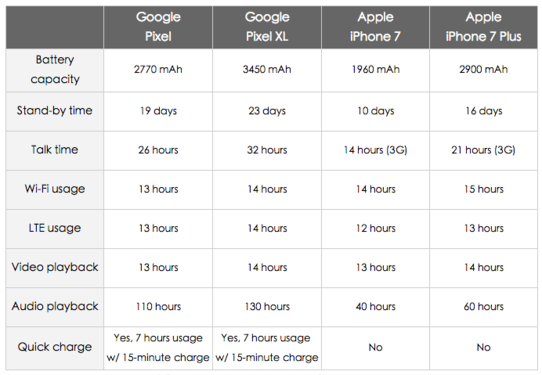The height and width of the screenshot is (375, 542).
Task: Select the 23 days stand-by cell
Action: [x=267, y=111]
